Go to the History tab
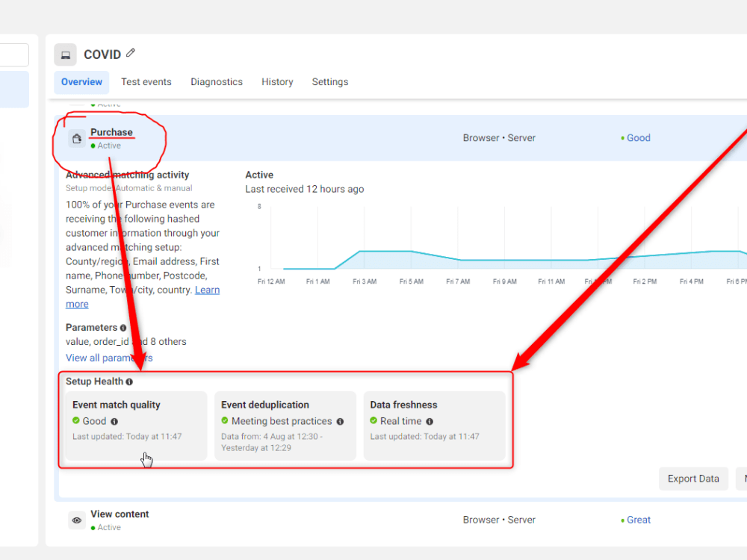747x560 pixels. [277, 82]
